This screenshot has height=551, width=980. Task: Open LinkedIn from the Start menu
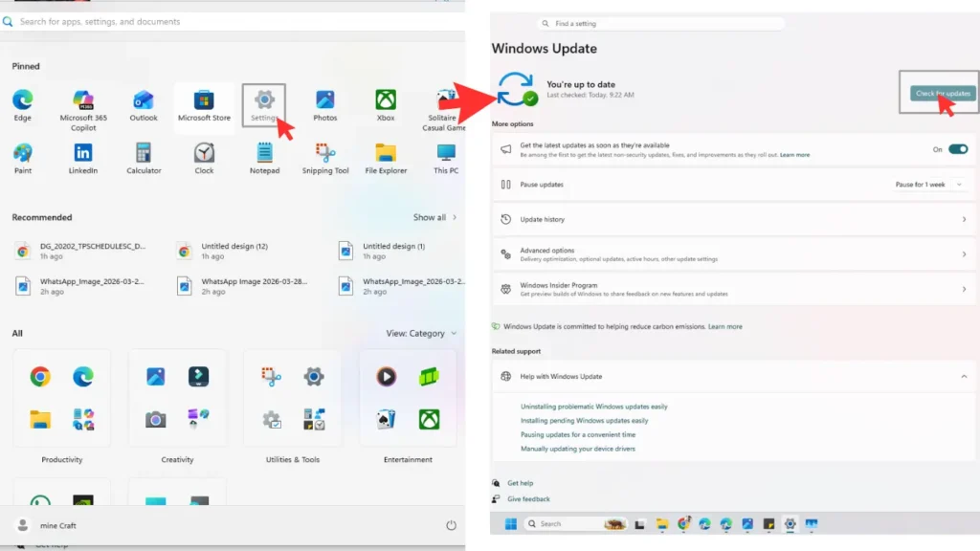click(83, 153)
